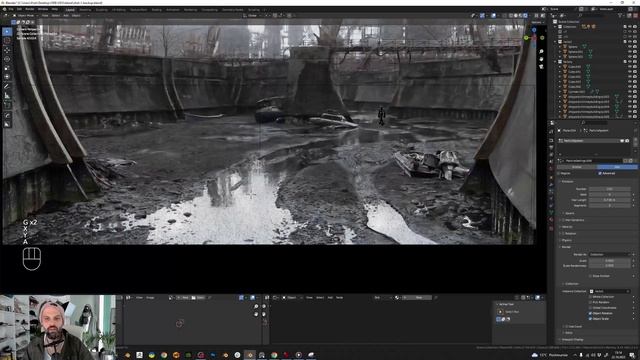
Task: Expand the Physics panel
Action: (x=567, y=240)
